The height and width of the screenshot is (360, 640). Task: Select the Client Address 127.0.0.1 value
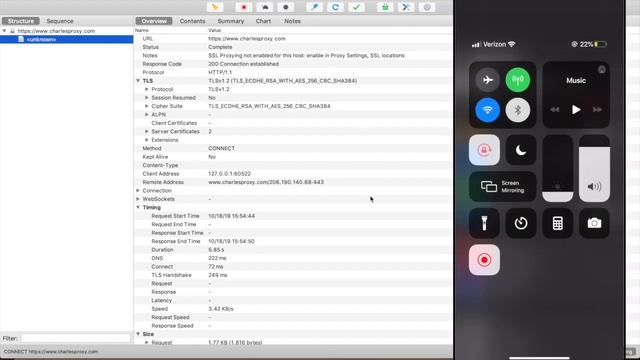pyautogui.click(x=229, y=173)
